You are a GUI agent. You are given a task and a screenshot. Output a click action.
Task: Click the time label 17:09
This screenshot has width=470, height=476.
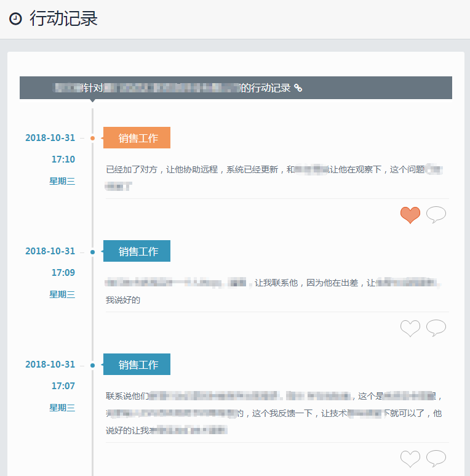click(x=63, y=273)
